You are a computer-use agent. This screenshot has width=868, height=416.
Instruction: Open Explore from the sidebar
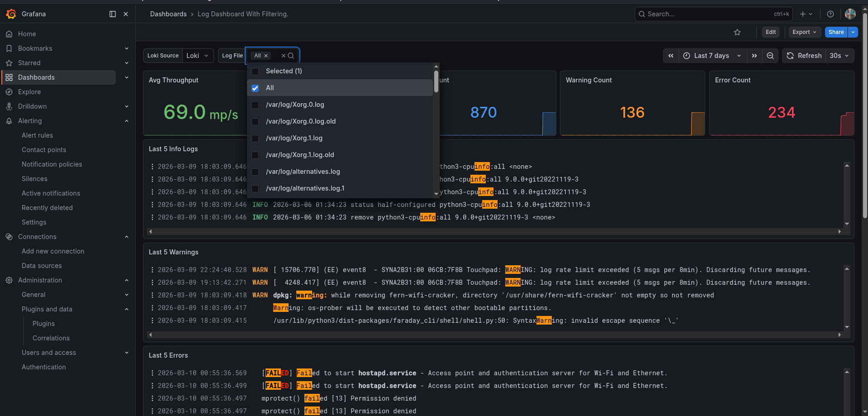click(29, 92)
